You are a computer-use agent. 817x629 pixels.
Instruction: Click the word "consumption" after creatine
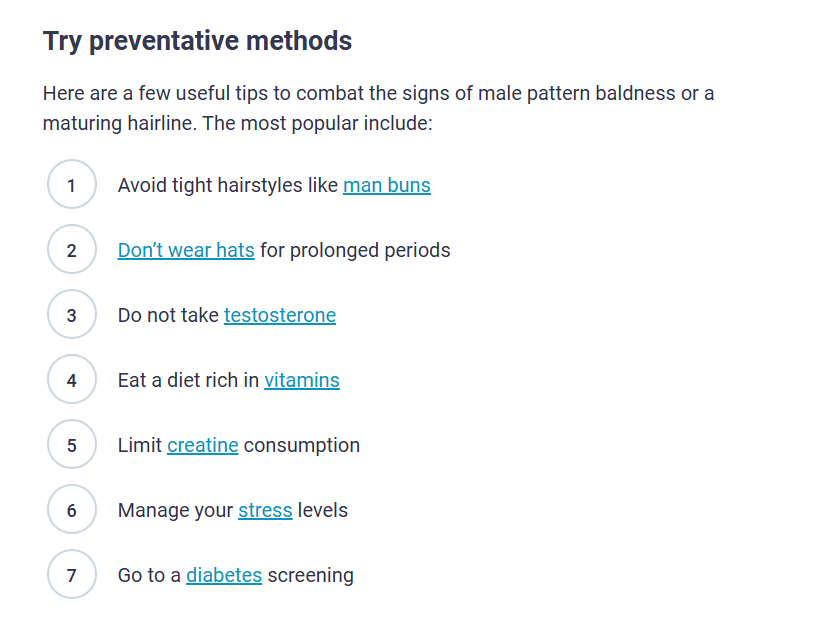302,445
